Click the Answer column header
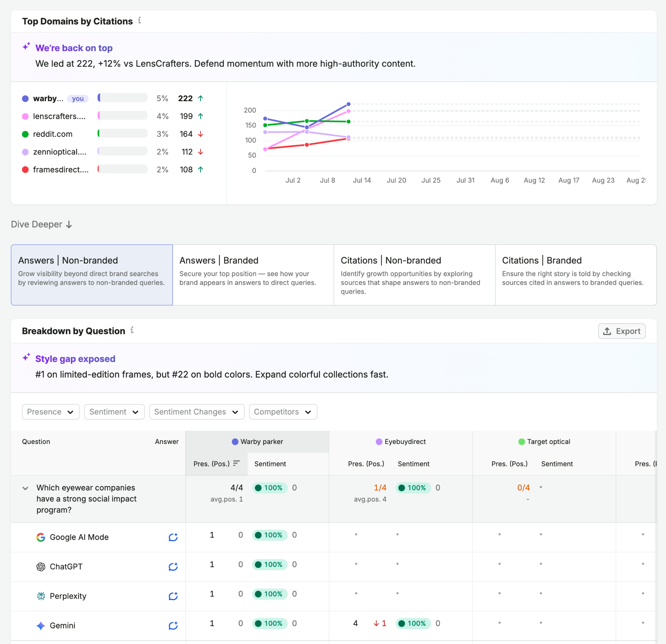Viewport: 666px width, 644px height. 166,441
